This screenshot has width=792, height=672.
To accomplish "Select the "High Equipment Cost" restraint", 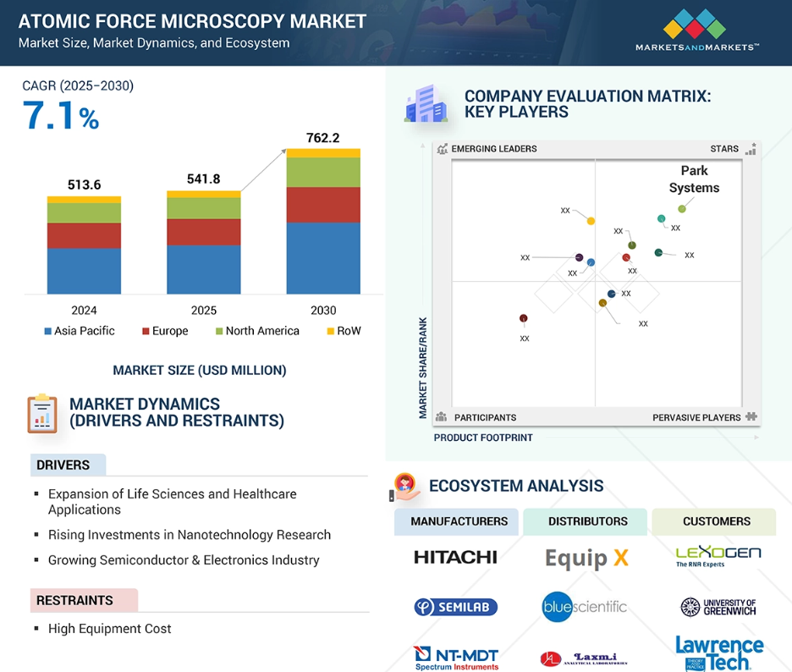I will [110, 629].
